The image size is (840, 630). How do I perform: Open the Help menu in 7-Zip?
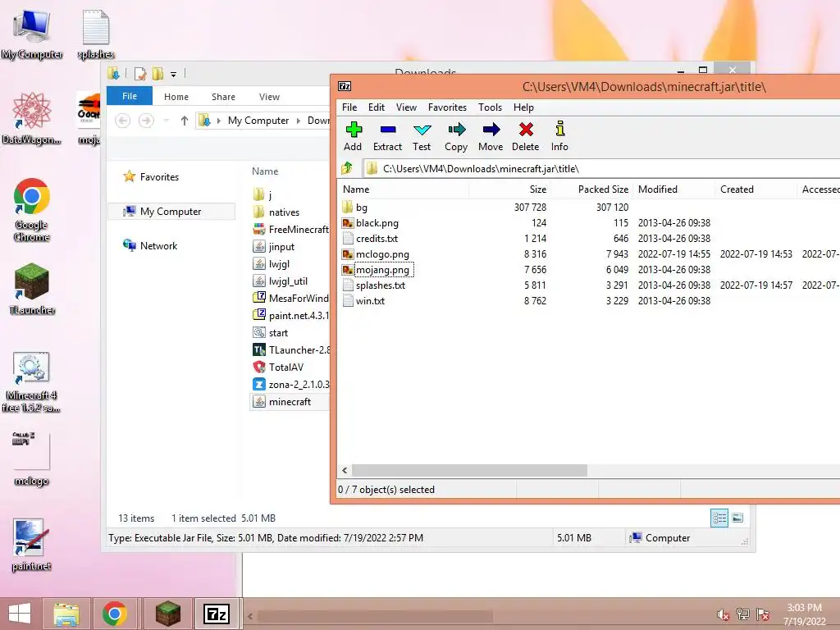(x=523, y=107)
